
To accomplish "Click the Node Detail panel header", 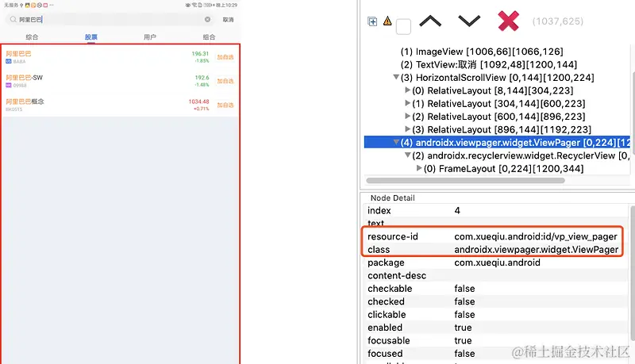I will pyautogui.click(x=392, y=197).
